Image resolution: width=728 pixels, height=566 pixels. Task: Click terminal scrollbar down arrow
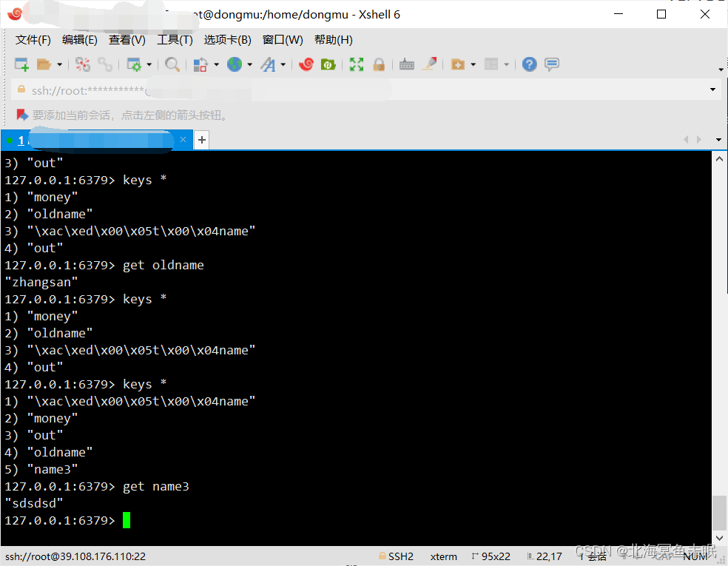pos(719,538)
